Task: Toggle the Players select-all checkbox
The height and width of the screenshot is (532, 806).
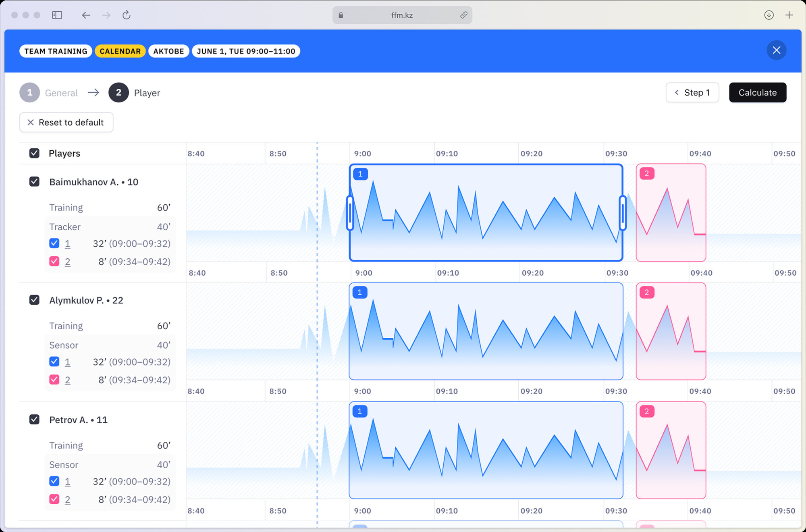Action: point(34,153)
